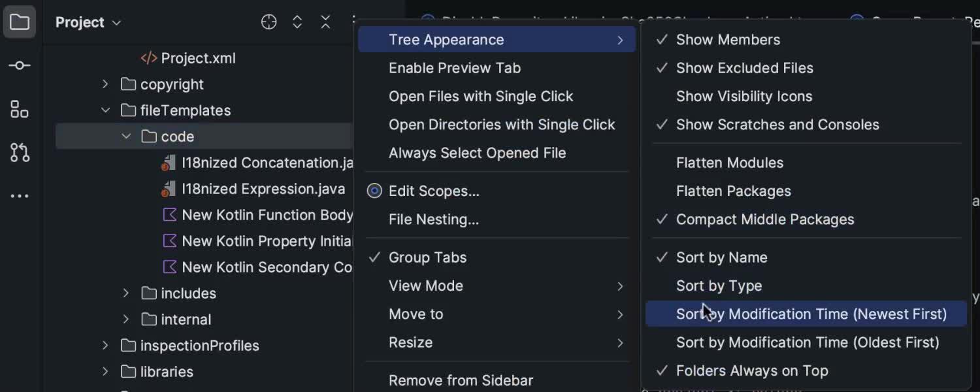Image resolution: width=980 pixels, height=392 pixels.
Task: Open the Project tool window icon
Action: 19,22
